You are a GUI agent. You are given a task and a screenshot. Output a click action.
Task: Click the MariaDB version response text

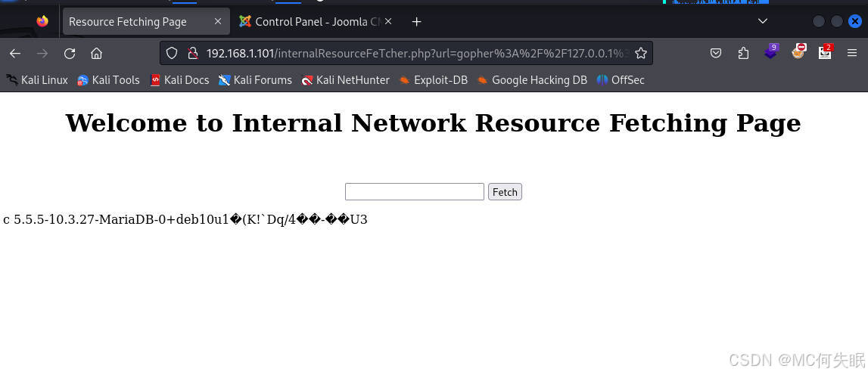[185, 219]
